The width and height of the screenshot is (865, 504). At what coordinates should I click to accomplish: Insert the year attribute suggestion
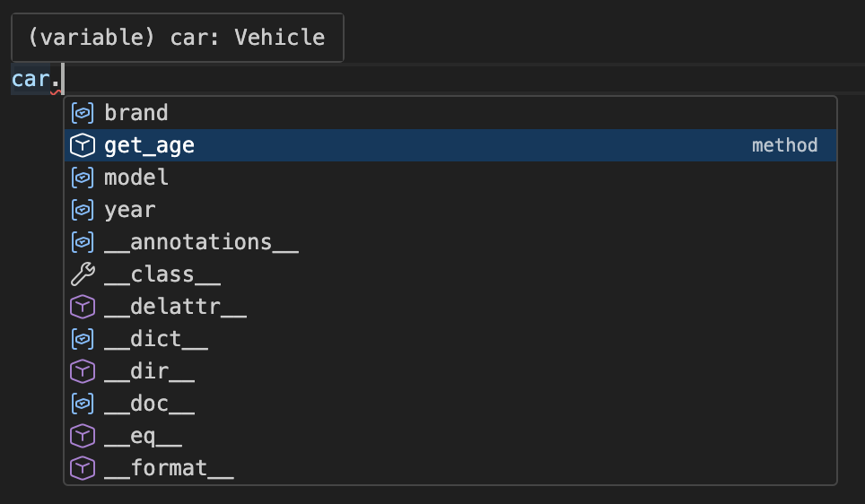click(x=130, y=210)
